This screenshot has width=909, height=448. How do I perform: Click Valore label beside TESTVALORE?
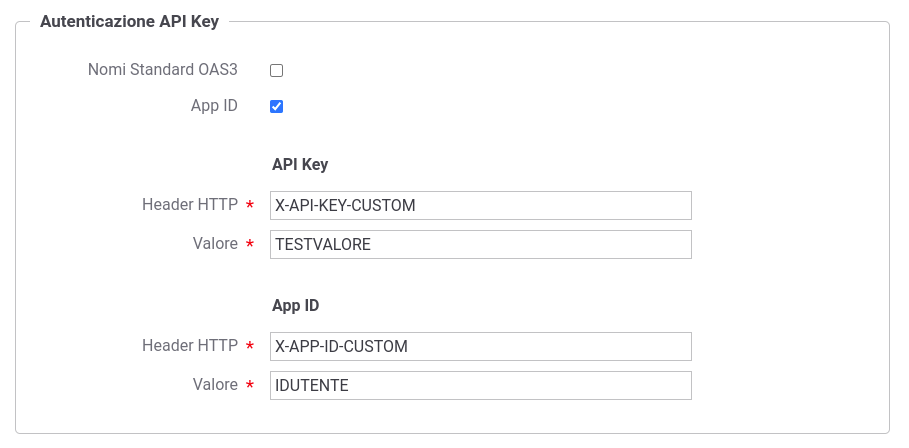point(215,243)
